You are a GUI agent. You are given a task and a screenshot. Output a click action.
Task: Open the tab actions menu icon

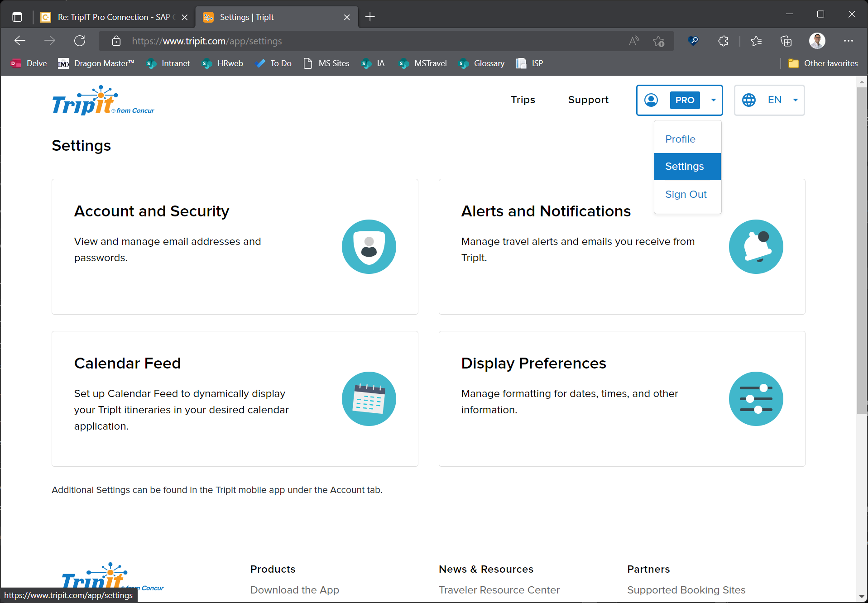(x=17, y=17)
